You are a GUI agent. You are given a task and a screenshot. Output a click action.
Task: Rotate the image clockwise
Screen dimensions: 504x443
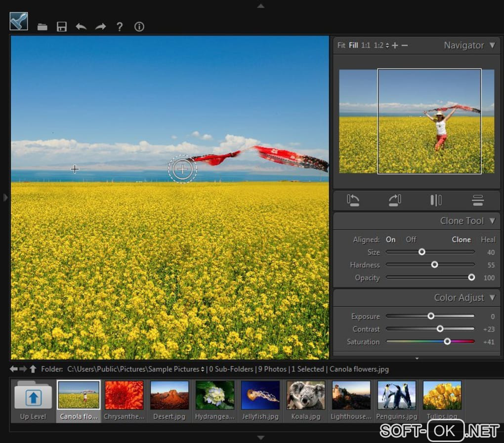pyautogui.click(x=395, y=200)
